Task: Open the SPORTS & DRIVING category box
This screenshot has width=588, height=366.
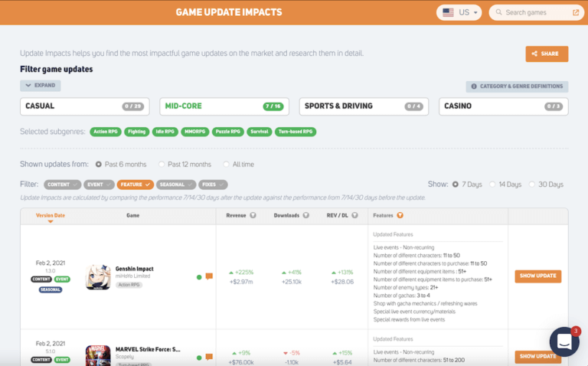Action: point(364,106)
